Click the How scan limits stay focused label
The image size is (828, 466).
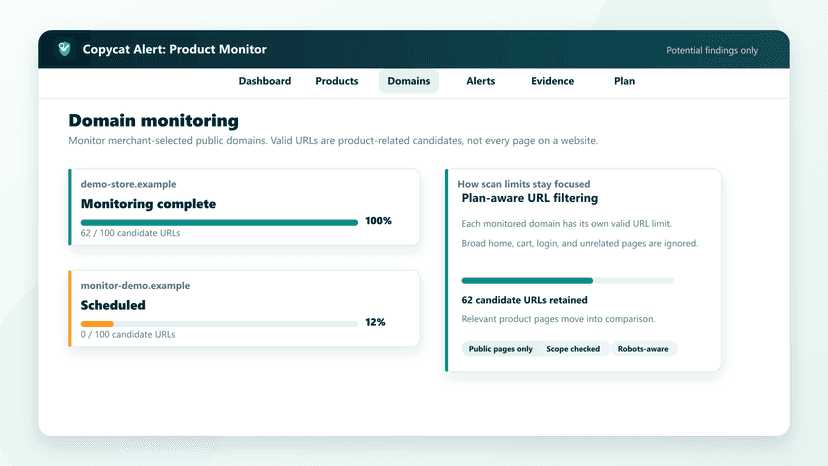(x=524, y=184)
